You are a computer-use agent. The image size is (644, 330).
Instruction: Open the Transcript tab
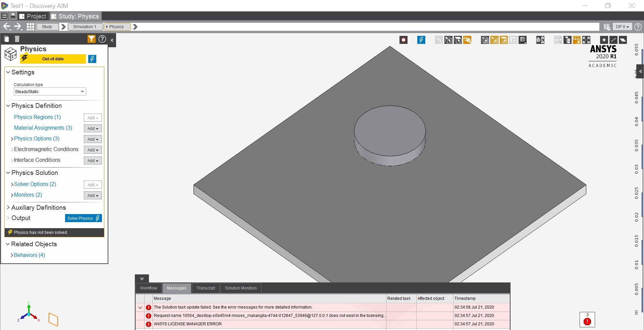206,288
